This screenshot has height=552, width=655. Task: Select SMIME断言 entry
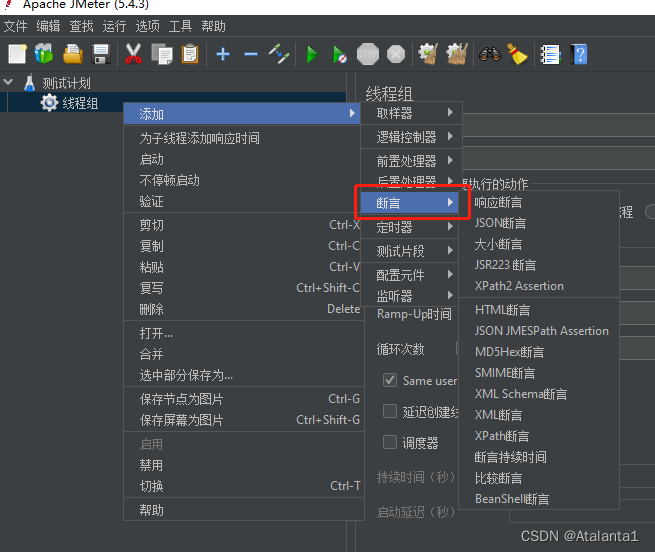(539, 373)
